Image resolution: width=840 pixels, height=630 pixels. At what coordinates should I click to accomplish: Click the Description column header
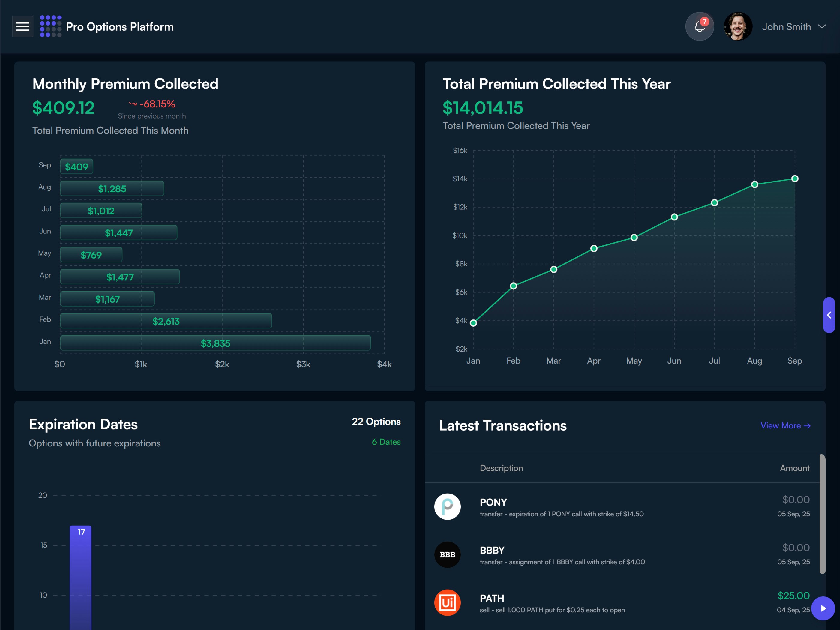[x=501, y=468]
